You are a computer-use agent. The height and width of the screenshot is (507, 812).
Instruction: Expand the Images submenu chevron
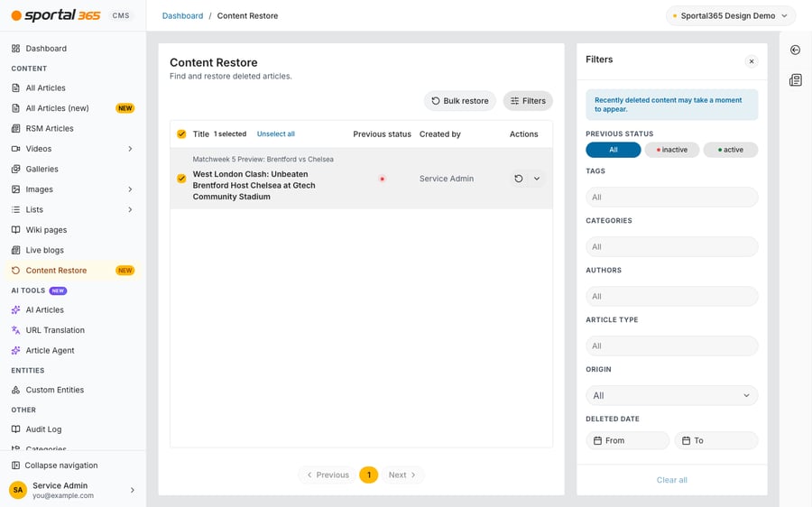(x=130, y=189)
